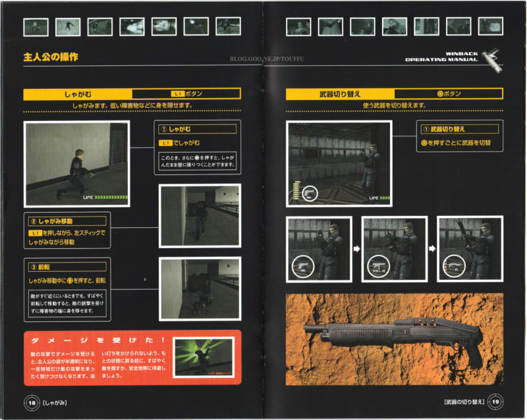Image resolution: width=527 pixels, height=420 pixels.
Task: Select the 主人公の操作 page heading
Action: point(51,57)
